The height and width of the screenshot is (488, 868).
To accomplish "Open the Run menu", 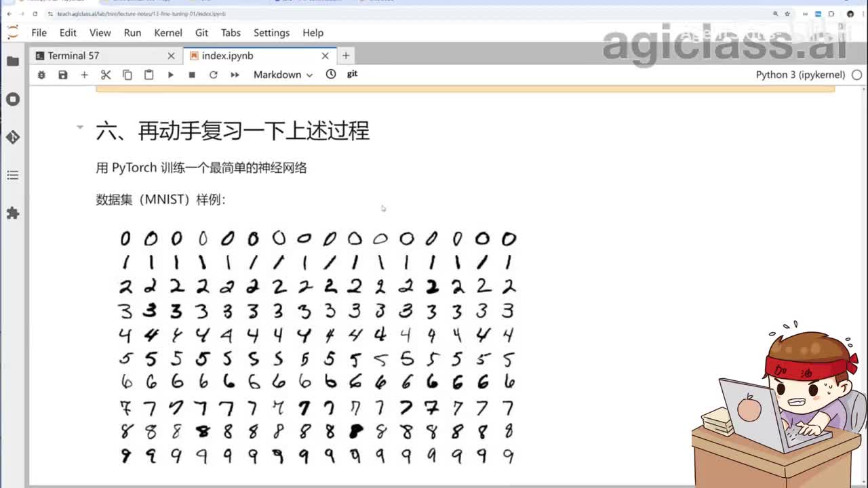I will [132, 33].
